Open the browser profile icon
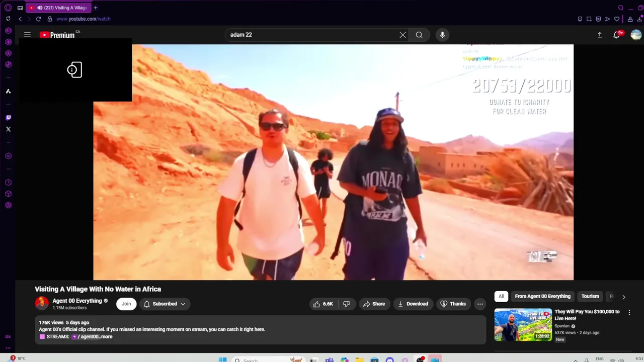 click(x=630, y=19)
